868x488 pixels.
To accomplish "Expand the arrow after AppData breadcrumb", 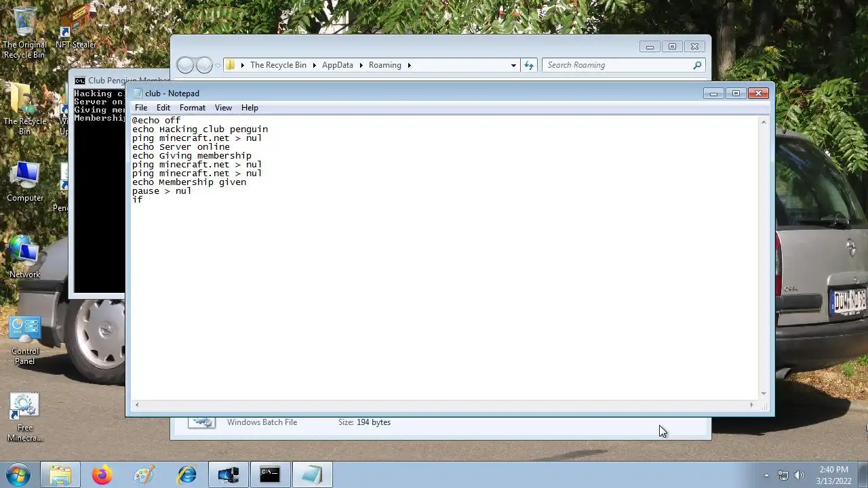I will [x=361, y=65].
